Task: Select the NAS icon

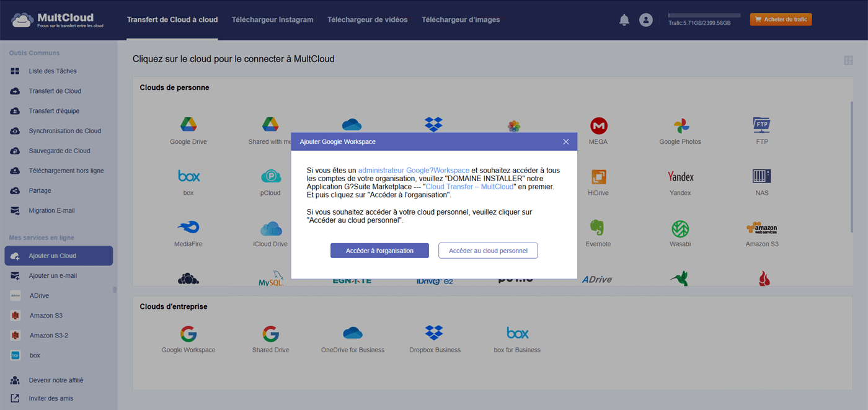Action: tap(762, 176)
